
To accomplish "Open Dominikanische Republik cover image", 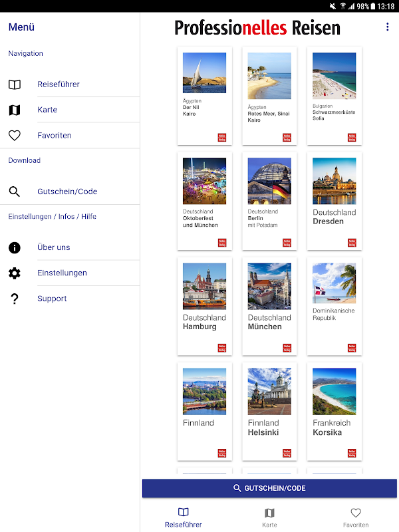I will point(334,283).
